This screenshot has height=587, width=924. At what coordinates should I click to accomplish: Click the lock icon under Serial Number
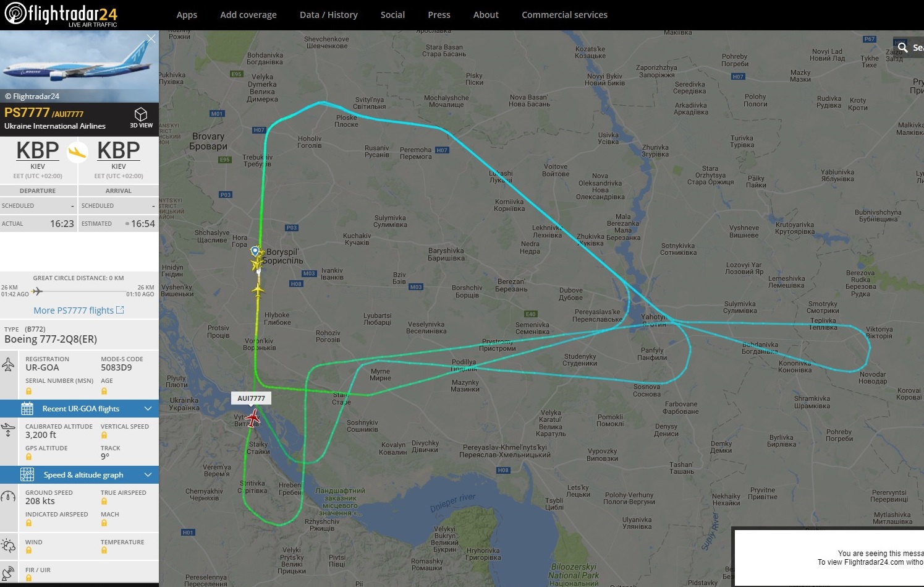pyautogui.click(x=28, y=391)
